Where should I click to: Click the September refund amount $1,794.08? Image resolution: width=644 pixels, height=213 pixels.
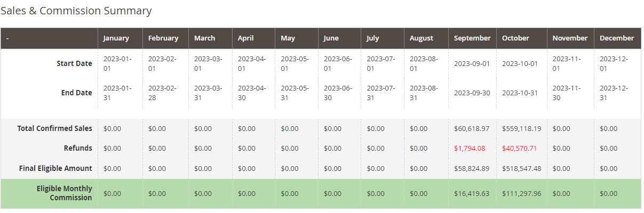470,148
